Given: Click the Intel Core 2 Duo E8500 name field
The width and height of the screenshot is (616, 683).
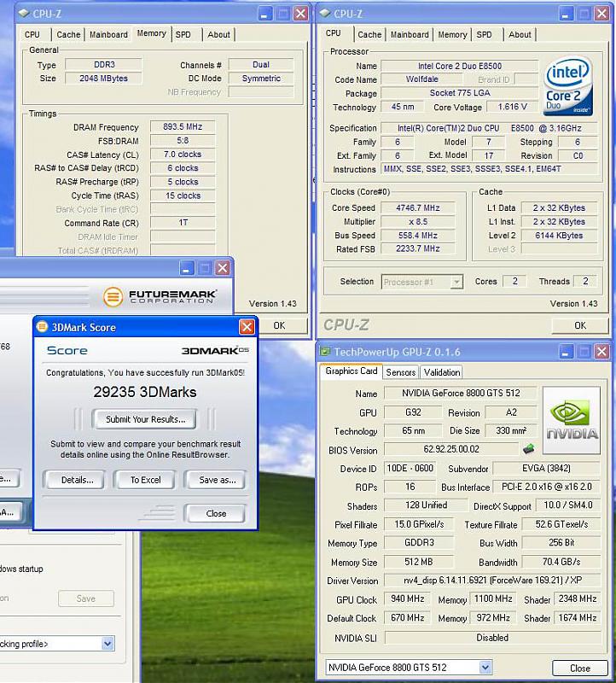Looking at the screenshot, I should click(460, 66).
